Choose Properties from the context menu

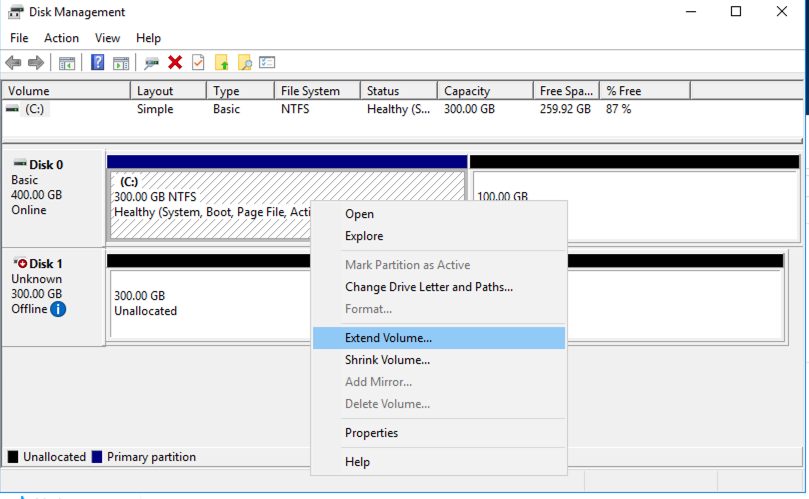[x=439, y=433]
